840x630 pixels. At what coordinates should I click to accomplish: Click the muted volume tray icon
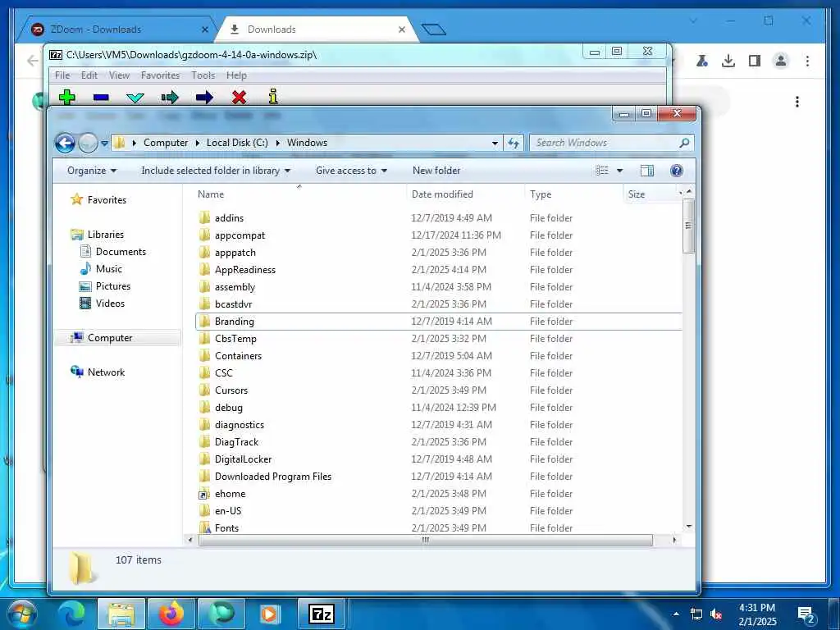point(716,614)
